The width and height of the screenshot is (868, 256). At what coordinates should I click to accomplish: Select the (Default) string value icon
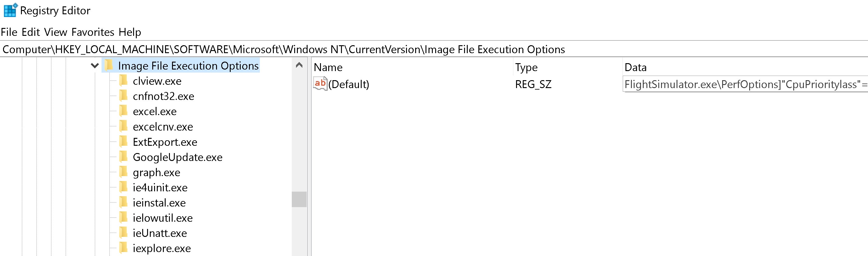pyautogui.click(x=320, y=84)
